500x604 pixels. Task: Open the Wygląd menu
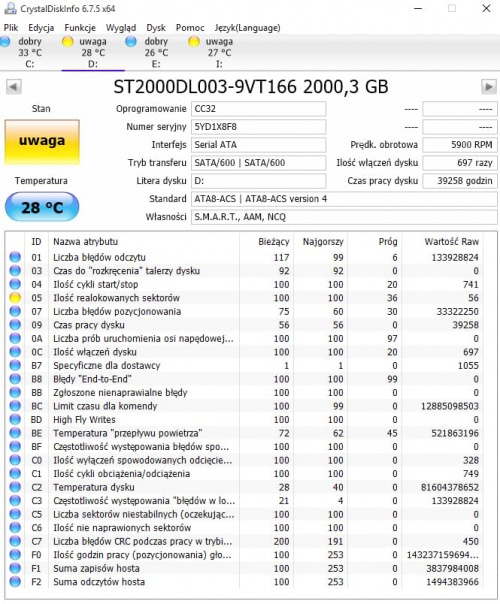(x=121, y=28)
